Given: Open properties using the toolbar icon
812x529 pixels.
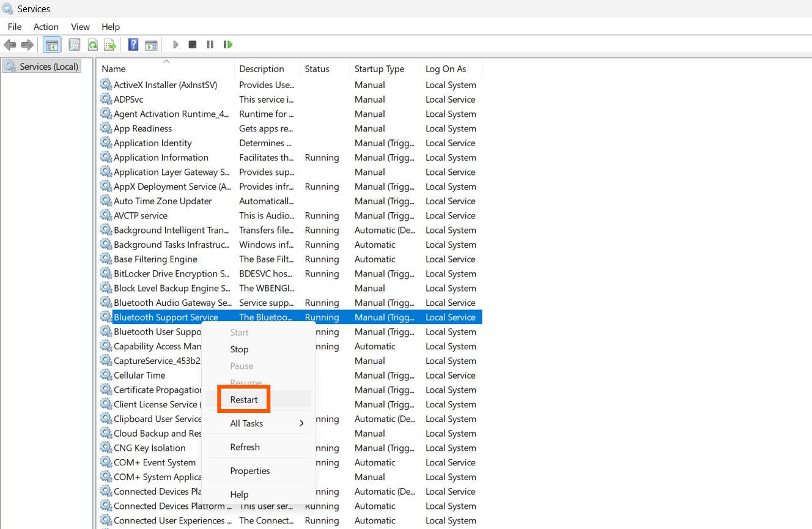Looking at the screenshot, I should point(74,44).
